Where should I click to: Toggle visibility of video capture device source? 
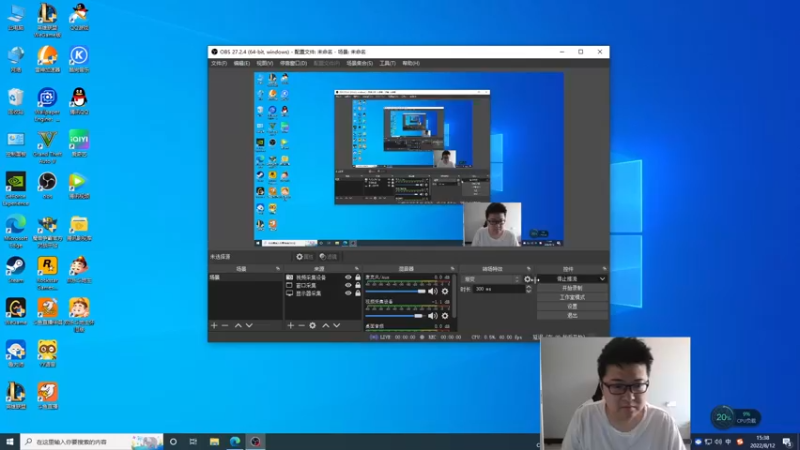point(348,278)
